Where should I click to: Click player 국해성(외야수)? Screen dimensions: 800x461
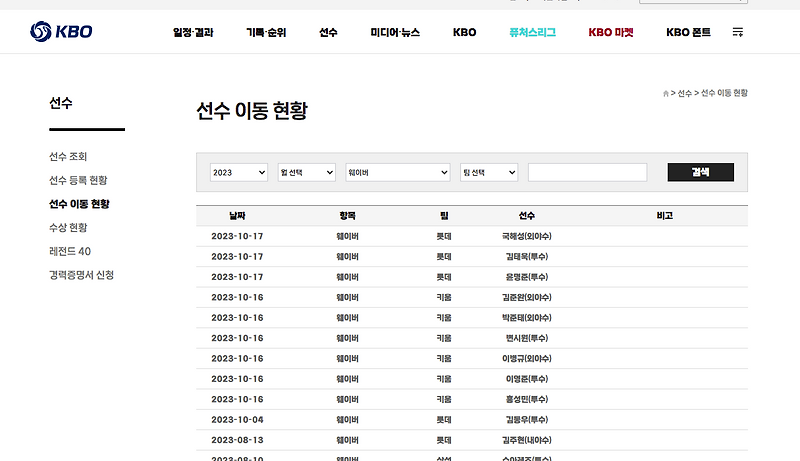pyautogui.click(x=527, y=236)
